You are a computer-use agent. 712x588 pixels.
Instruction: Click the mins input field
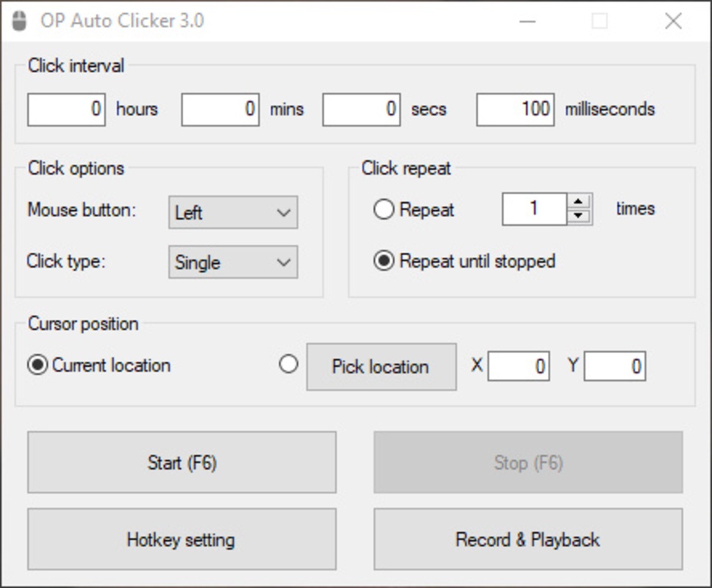220,110
